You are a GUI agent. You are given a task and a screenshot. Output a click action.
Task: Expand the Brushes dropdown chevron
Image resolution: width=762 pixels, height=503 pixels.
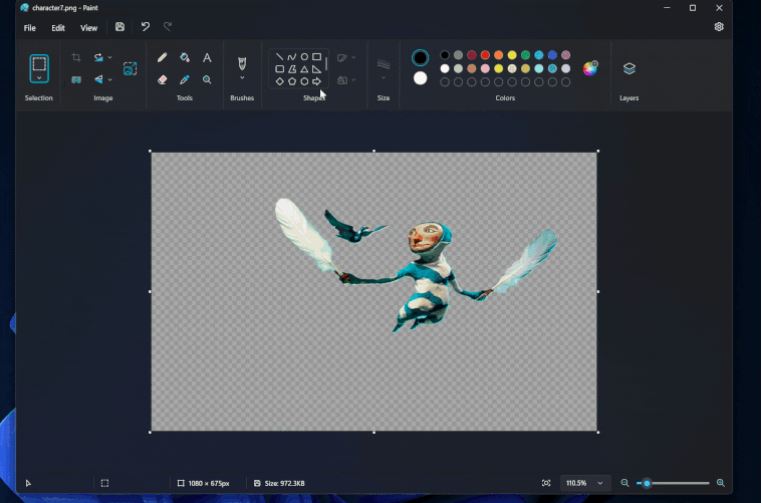pos(242,78)
